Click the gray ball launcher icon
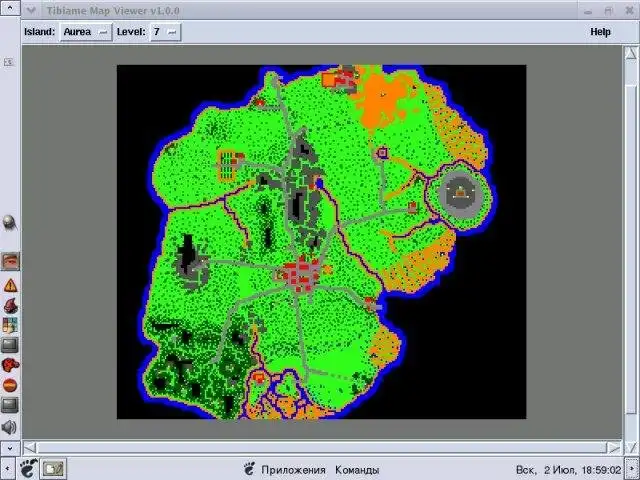This screenshot has width=640, height=480. tap(9, 222)
